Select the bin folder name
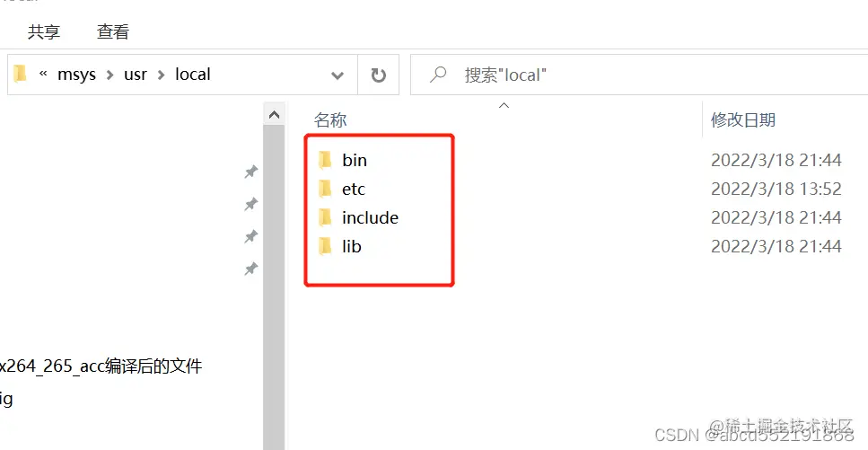Image resolution: width=868 pixels, height=450 pixels. tap(355, 160)
